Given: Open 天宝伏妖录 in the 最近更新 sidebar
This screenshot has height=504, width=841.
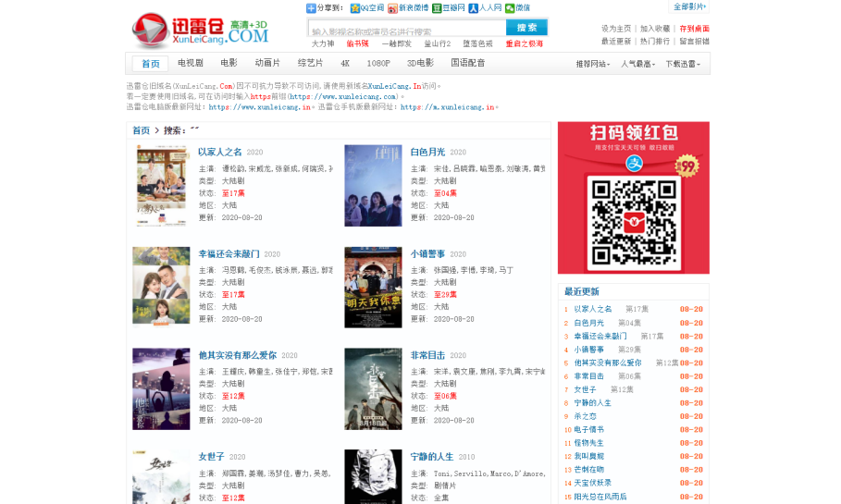Looking at the screenshot, I should tap(593, 483).
